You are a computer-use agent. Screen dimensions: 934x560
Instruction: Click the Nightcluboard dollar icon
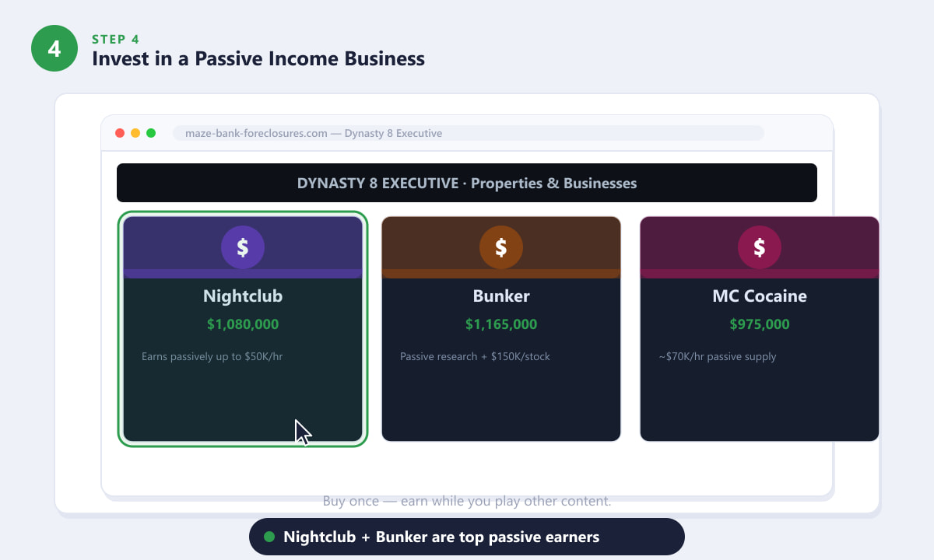(x=243, y=247)
